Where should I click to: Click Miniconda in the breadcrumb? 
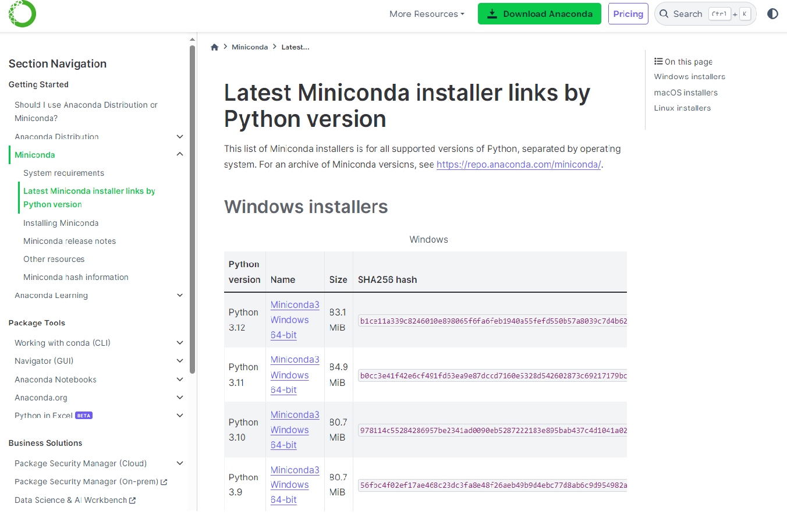[x=250, y=47]
